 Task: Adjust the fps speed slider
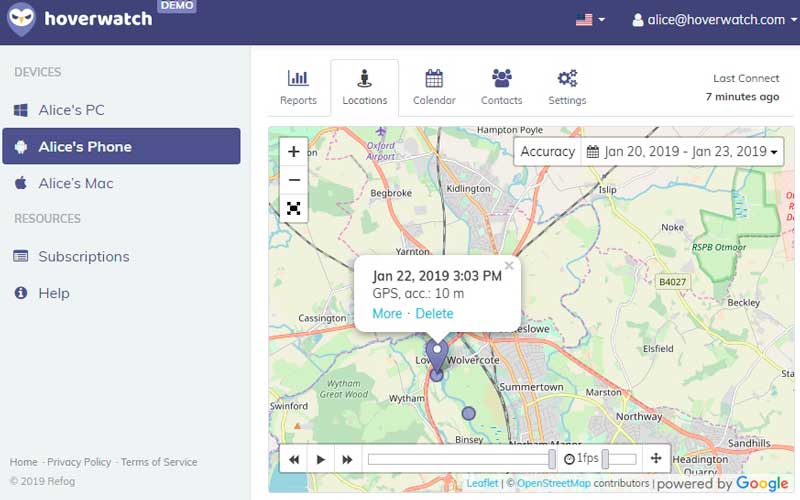click(x=619, y=459)
